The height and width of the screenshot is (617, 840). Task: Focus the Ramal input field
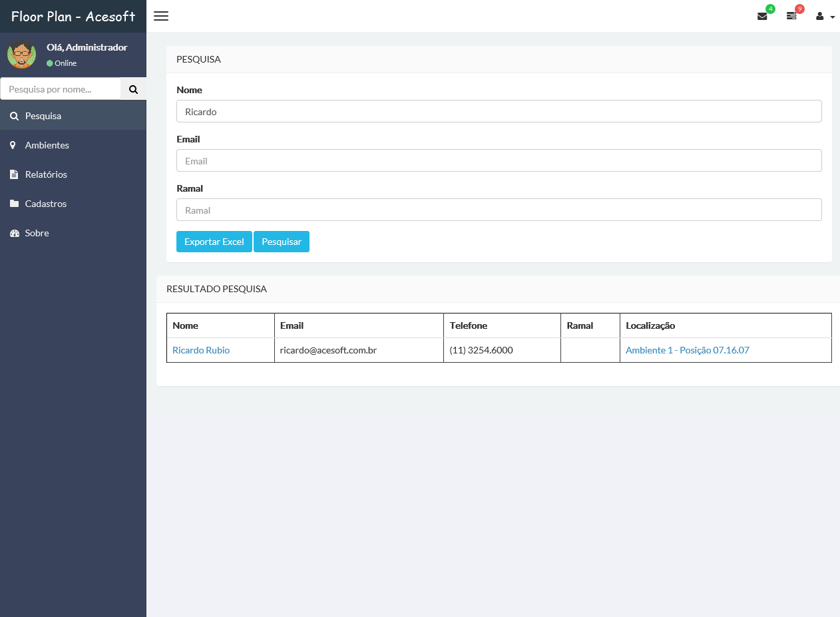499,210
